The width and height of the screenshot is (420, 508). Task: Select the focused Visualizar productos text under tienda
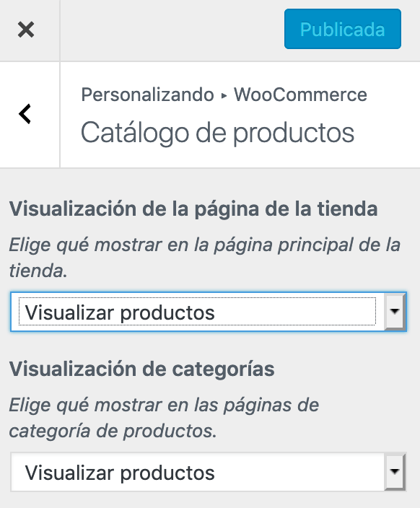pyautogui.click(x=120, y=312)
